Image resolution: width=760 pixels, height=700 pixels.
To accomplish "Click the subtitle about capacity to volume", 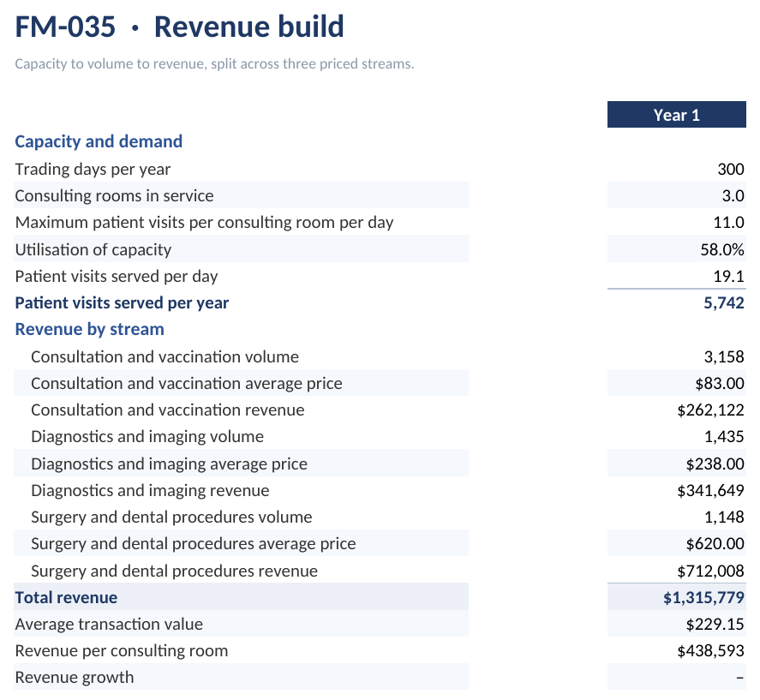I will (214, 64).
